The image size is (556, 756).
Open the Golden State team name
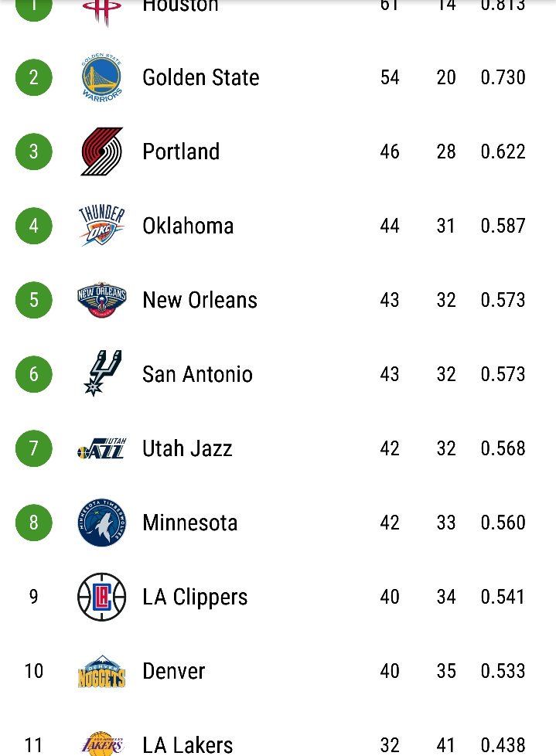201,77
